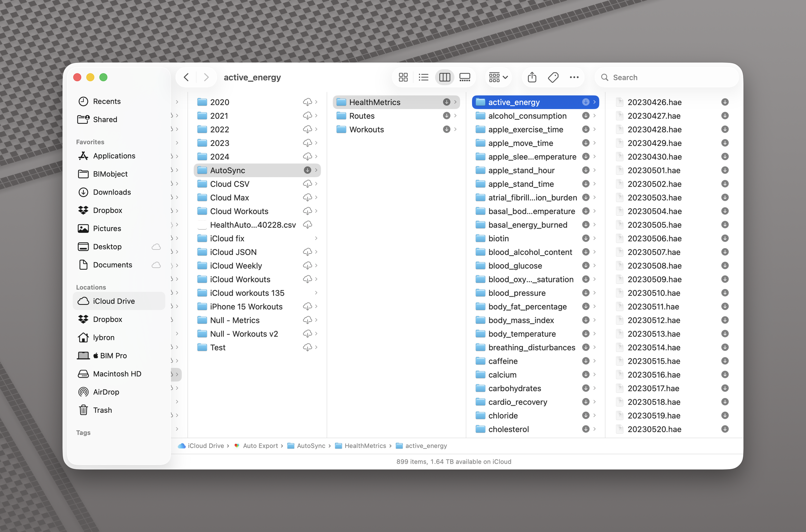This screenshot has height=532, width=806.
Task: Expand the Cloud CSV folder chevron
Action: 316,184
